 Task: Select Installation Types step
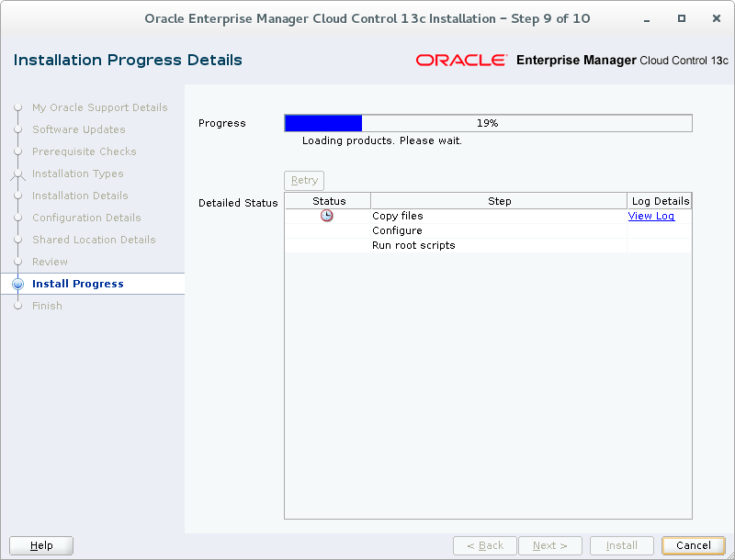tap(78, 174)
